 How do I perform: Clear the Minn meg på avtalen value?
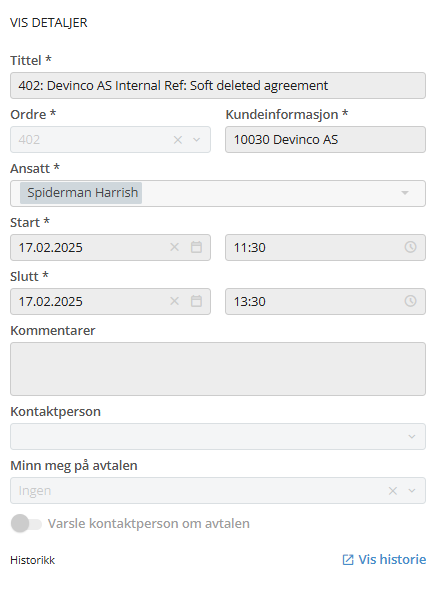coord(393,491)
